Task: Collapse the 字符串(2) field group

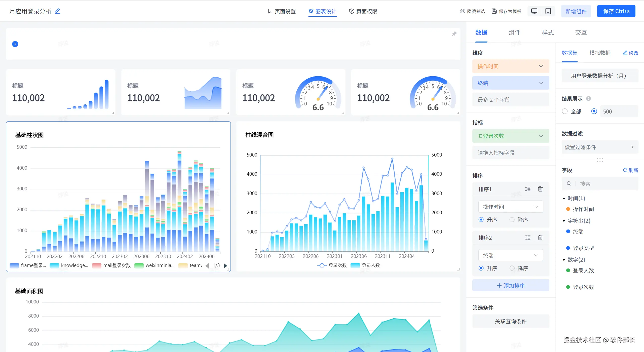Action: click(564, 221)
